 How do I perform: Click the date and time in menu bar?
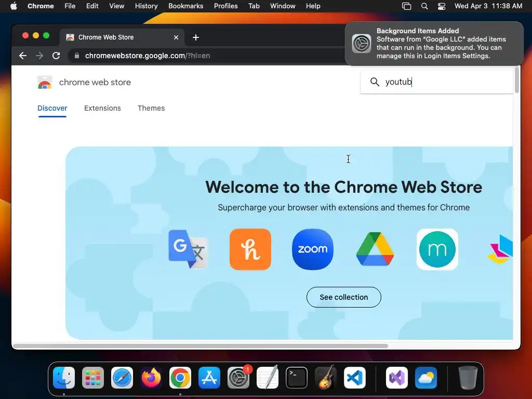(488, 6)
